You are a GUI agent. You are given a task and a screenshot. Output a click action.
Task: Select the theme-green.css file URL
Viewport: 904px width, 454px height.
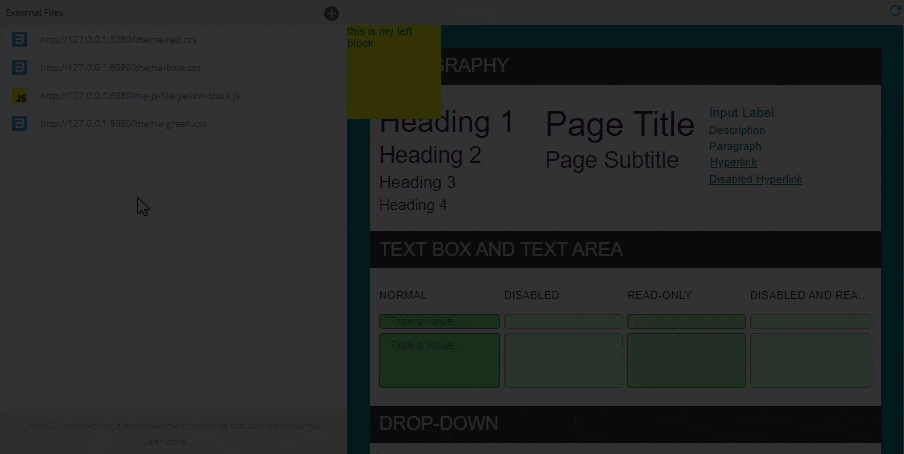[123, 123]
